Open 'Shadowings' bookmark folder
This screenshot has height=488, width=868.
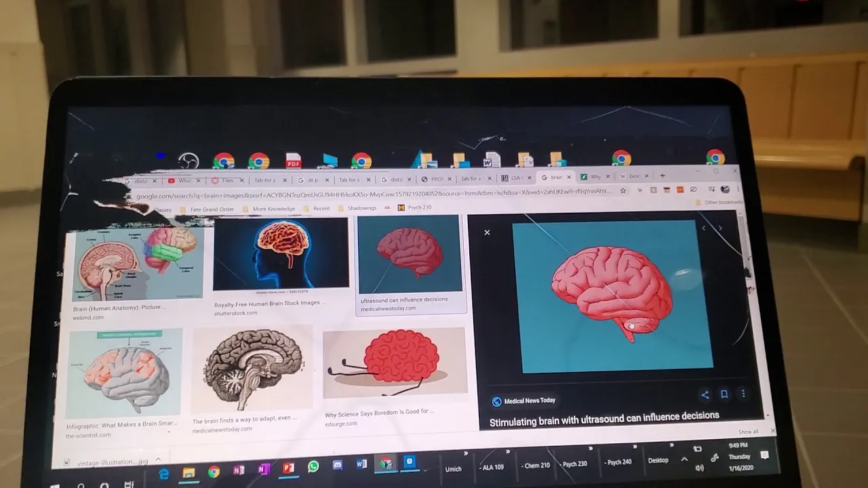(357, 208)
